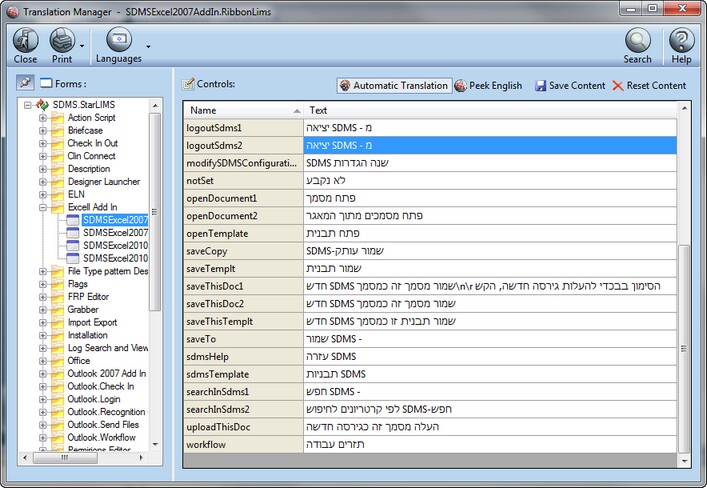Select the openTemplate row name
Image resolution: width=707 pixels, height=488 pixels.
pyautogui.click(x=244, y=234)
